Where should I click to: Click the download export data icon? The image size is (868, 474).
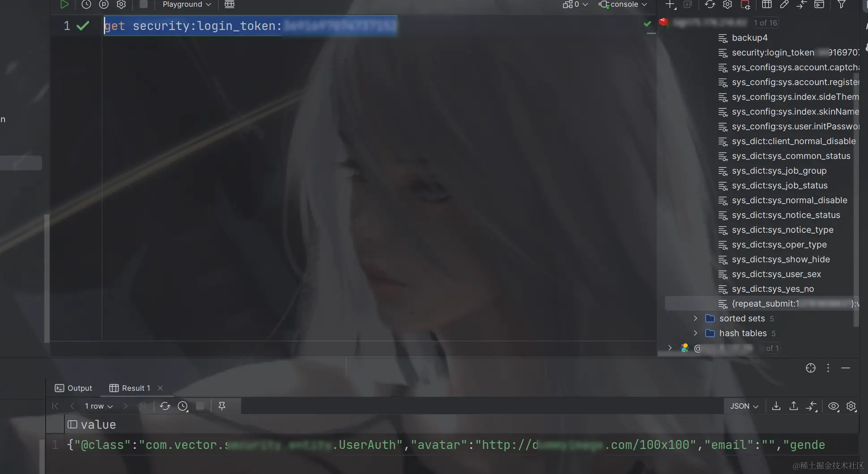pyautogui.click(x=776, y=406)
